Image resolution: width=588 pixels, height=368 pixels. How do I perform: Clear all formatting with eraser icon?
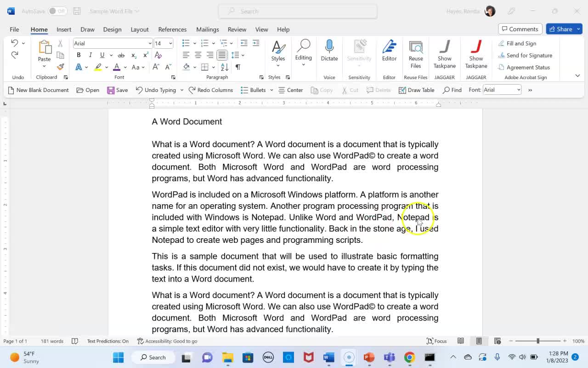click(x=158, y=55)
